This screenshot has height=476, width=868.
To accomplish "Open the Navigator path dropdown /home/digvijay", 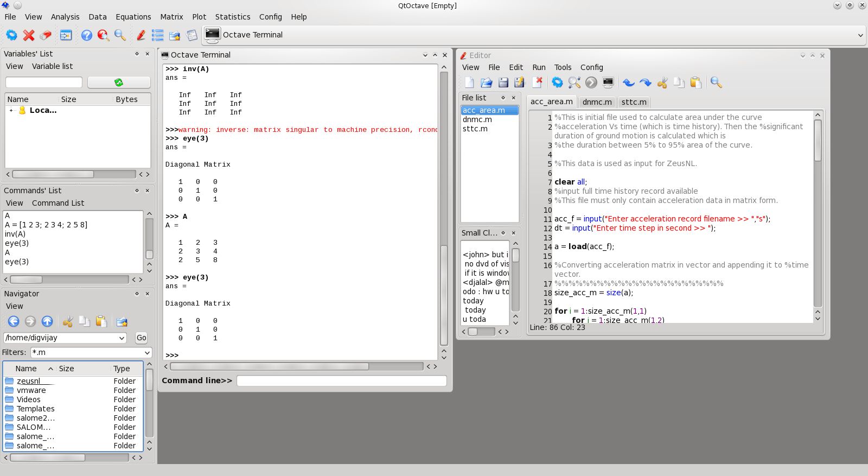I will tap(122, 338).
